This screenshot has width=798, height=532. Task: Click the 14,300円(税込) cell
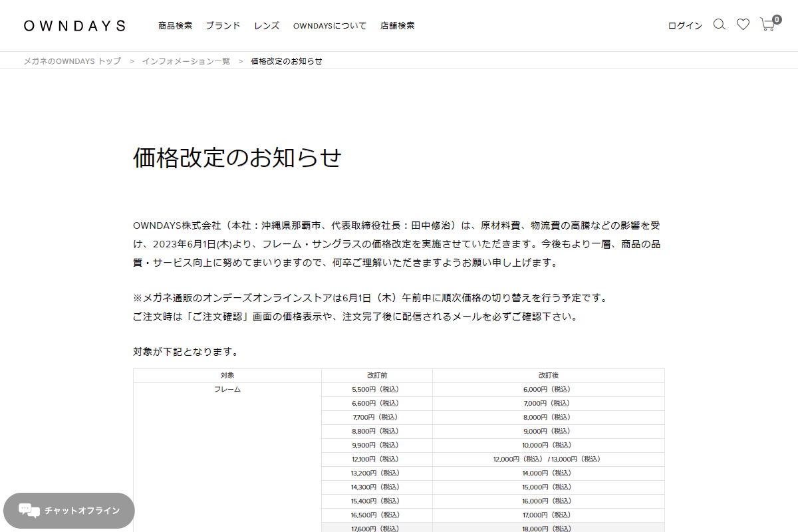(377, 487)
